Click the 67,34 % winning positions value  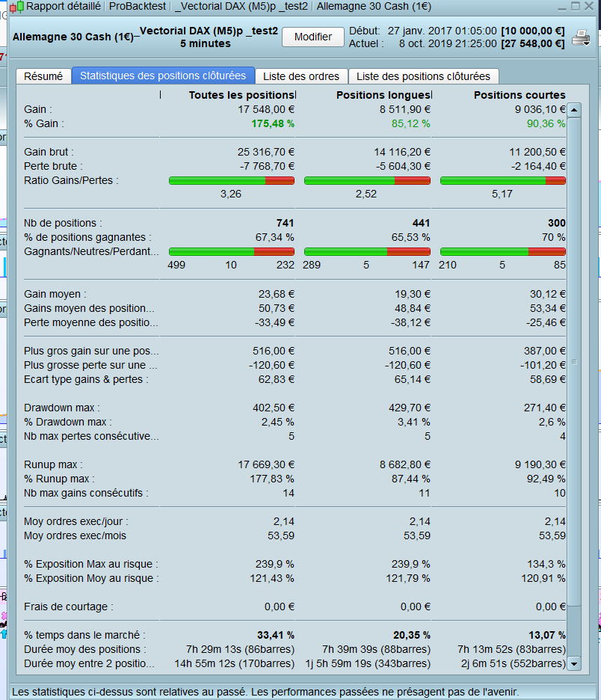(274, 238)
